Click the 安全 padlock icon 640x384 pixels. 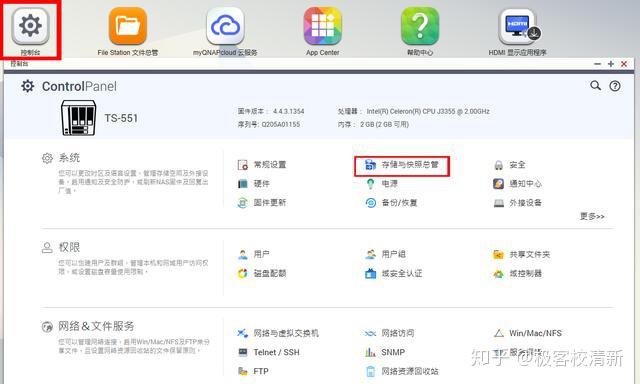(498, 165)
